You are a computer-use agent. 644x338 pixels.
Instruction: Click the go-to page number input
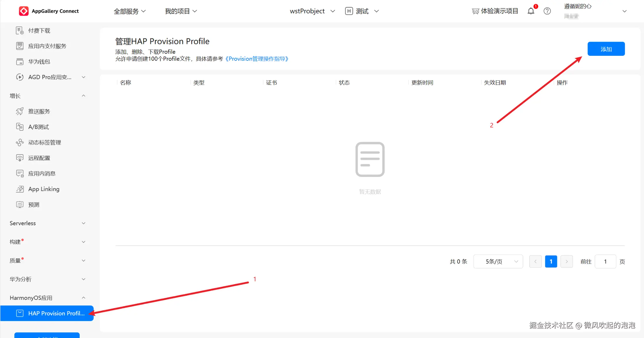pos(605,261)
